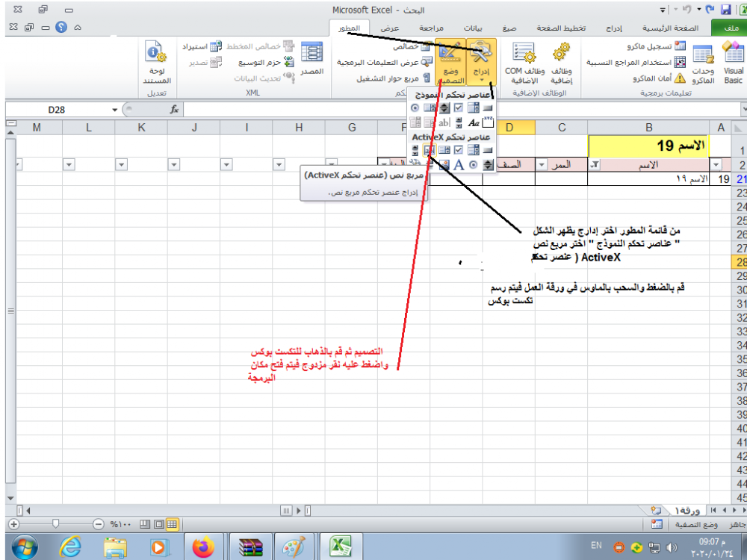Select ActiveX Check Box control icon
Viewport: 747px width, 560px height.
459,151
